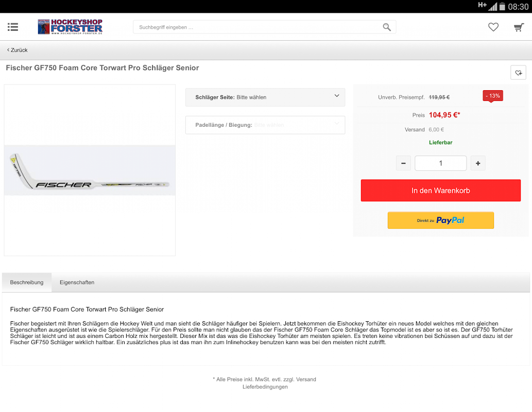This screenshot has height=412, width=532.
Task: Increase quantity with plus button
Action: pyautogui.click(x=478, y=163)
